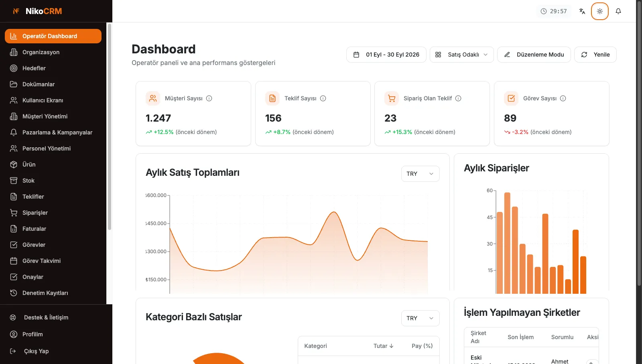Open Denetim Kayıtları in sidebar
The width and height of the screenshot is (642, 364).
53,293
